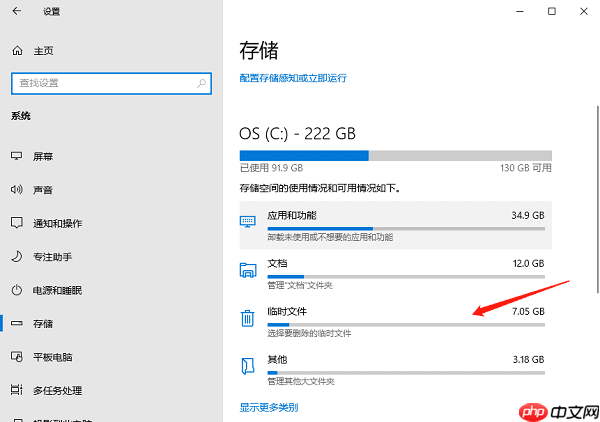Click the Sound (声音) speaker icon

coord(17,189)
